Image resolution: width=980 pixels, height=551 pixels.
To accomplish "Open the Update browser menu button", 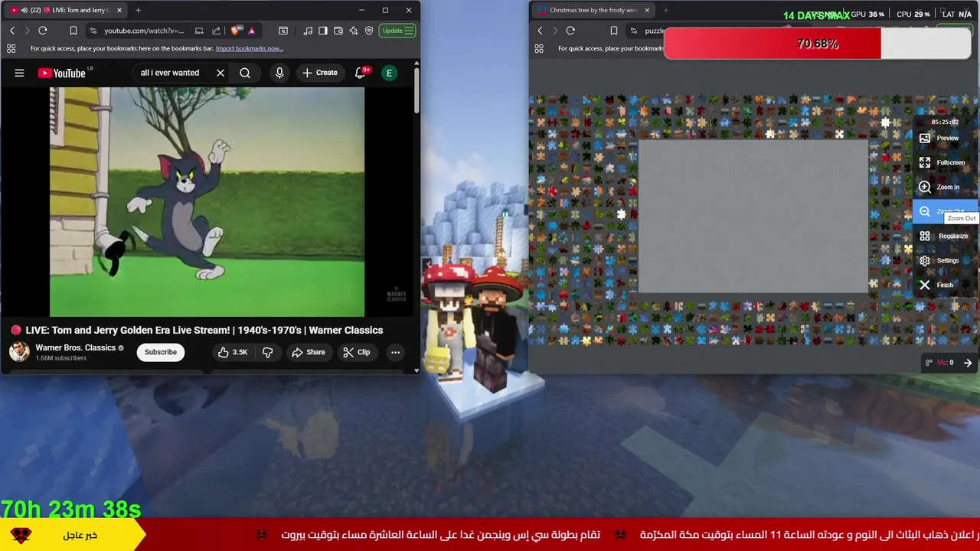I will (398, 31).
